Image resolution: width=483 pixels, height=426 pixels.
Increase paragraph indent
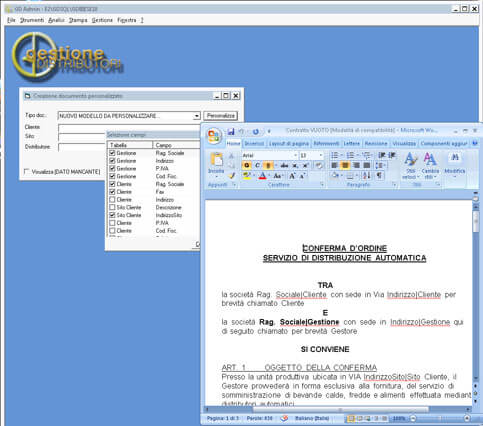click(392, 155)
